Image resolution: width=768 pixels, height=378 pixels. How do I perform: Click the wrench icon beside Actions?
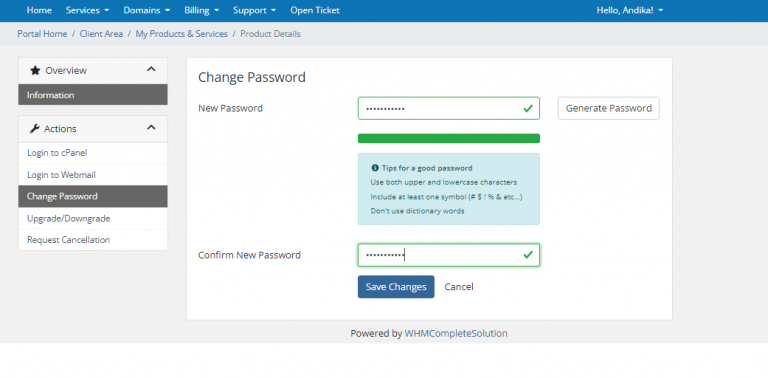[34, 129]
